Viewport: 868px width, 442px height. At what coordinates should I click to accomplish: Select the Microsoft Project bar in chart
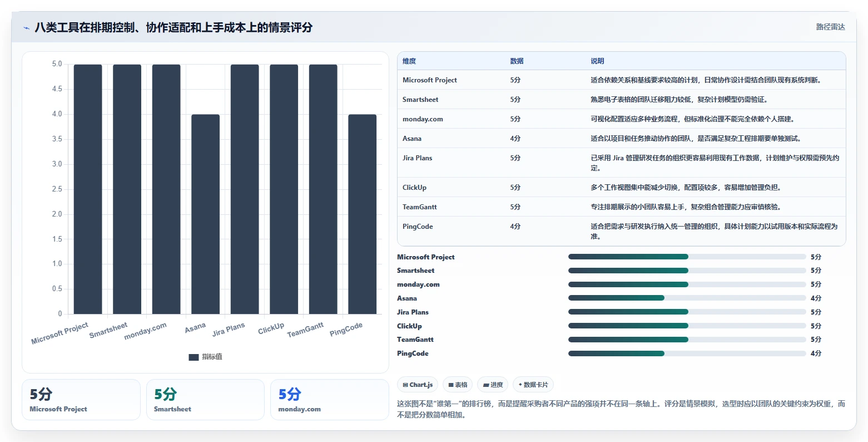[88, 189]
